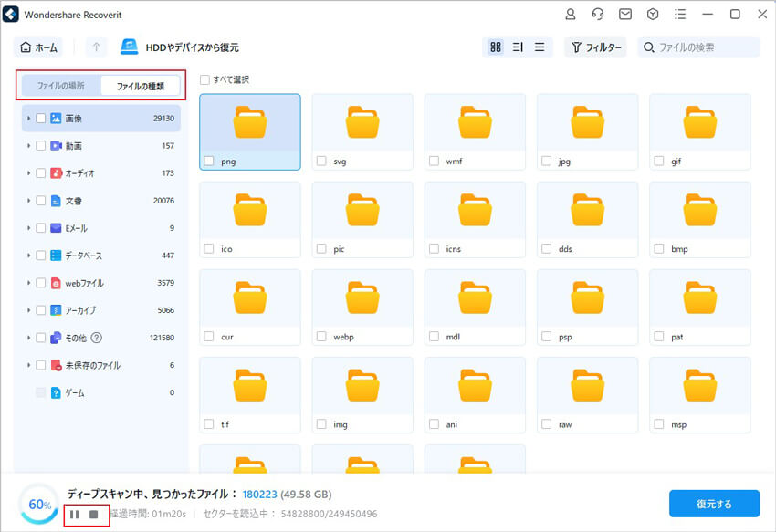Open the jpg folder icon
The image size is (776, 532).
587,121
